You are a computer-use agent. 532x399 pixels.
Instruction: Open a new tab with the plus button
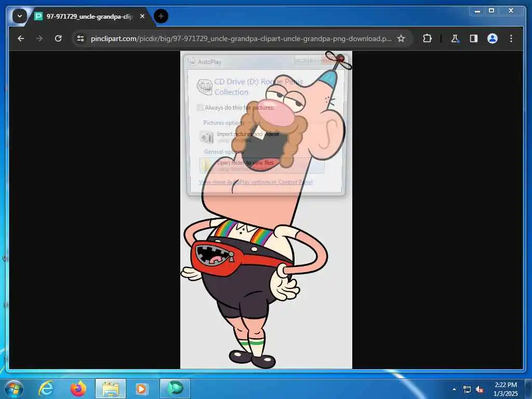161,16
